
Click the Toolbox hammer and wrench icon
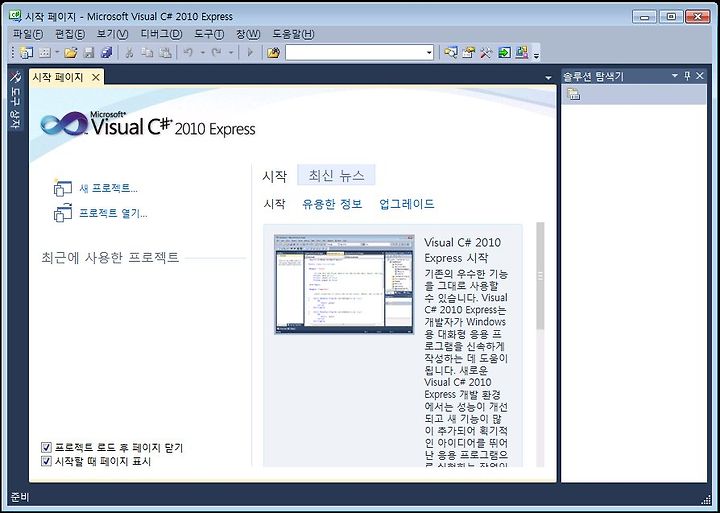click(x=486, y=53)
